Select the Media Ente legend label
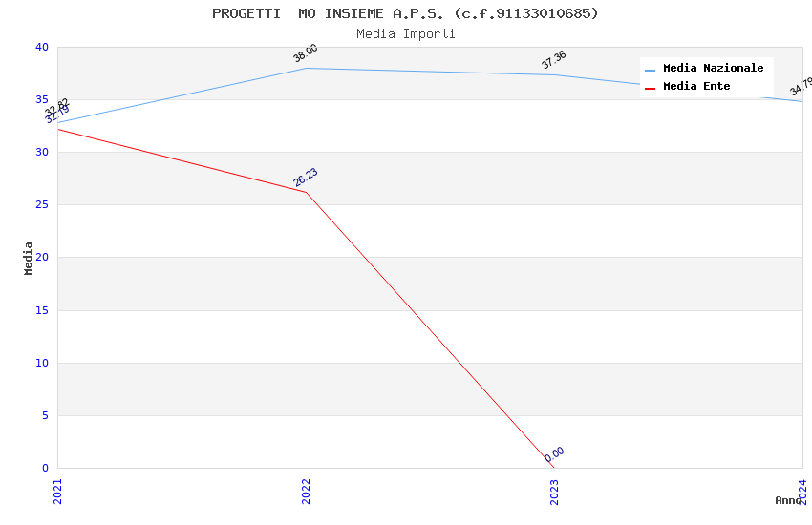 [x=696, y=87]
